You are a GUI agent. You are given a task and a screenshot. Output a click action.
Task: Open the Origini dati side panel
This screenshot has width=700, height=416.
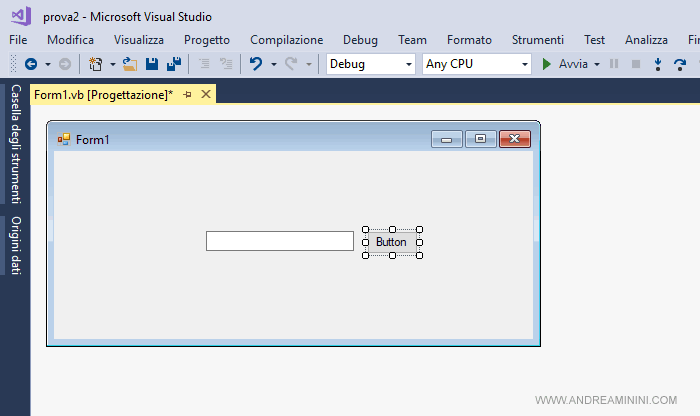point(15,245)
